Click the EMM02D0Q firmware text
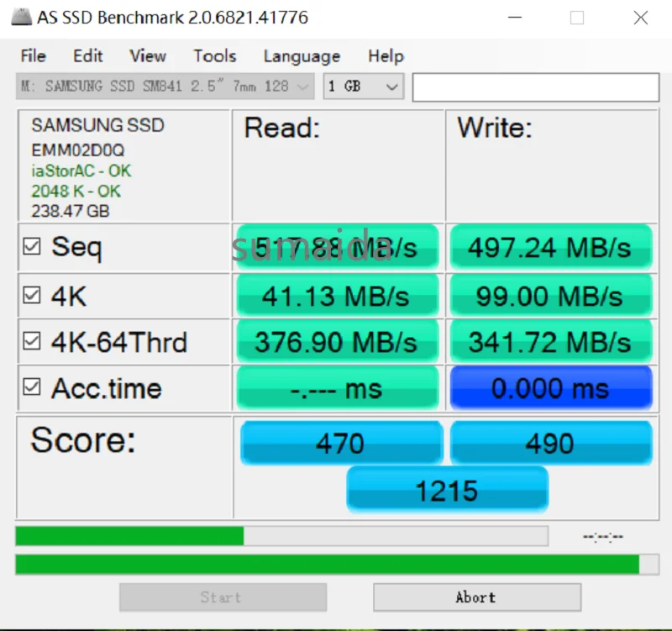Screen dimensions: 672x631 (x=77, y=150)
